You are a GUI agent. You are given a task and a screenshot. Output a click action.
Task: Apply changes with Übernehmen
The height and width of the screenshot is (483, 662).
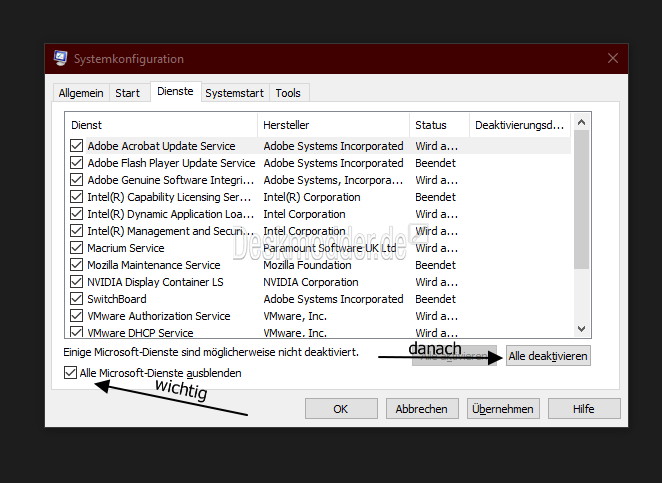[503, 409]
